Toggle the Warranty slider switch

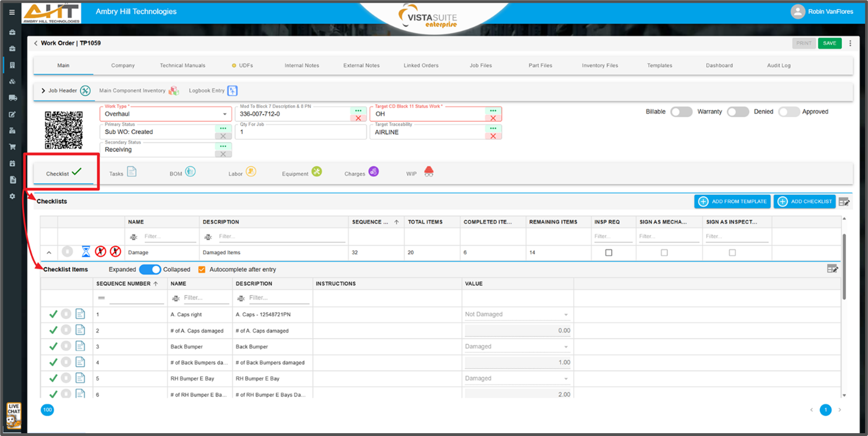(738, 111)
